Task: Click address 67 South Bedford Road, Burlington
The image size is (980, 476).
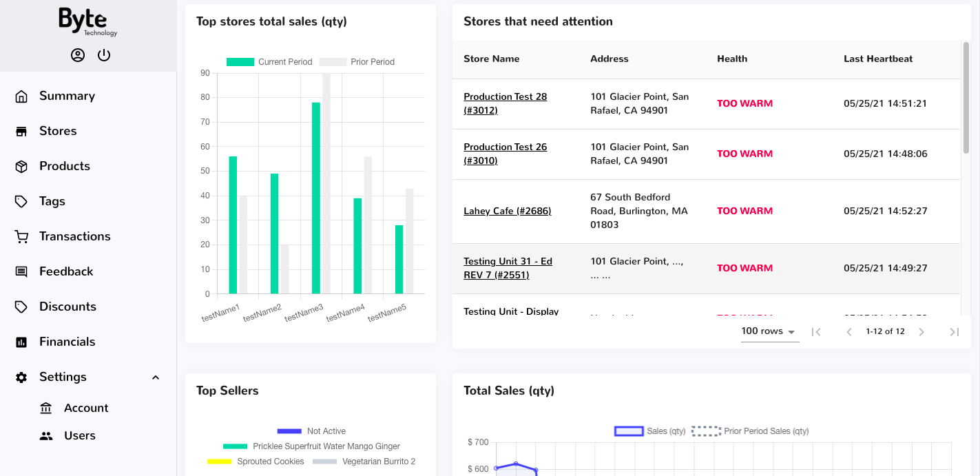Action: coord(640,211)
